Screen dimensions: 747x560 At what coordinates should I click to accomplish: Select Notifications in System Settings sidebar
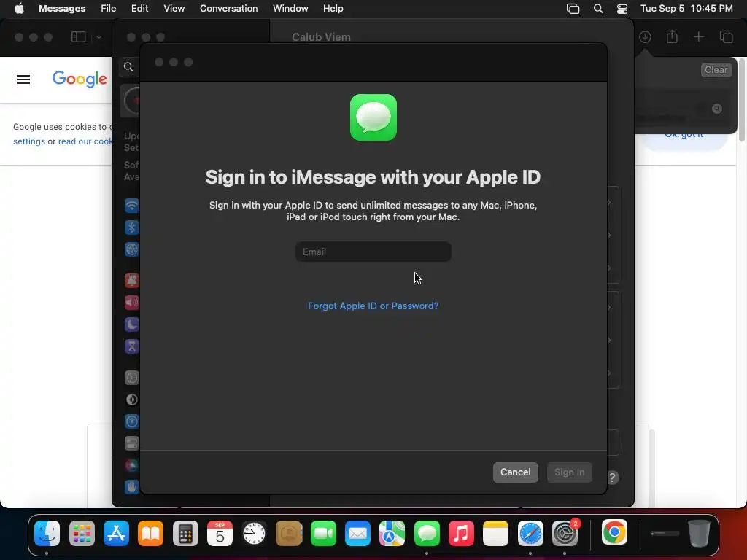[x=131, y=281]
